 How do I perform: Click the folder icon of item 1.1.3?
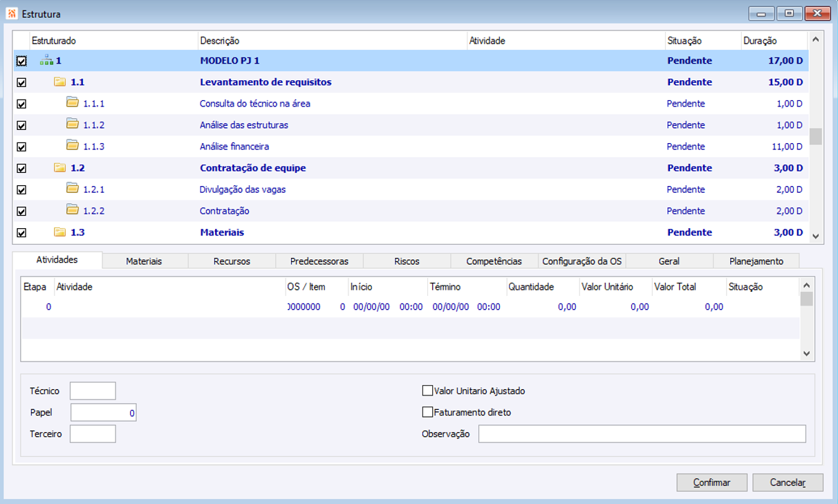[73, 146]
